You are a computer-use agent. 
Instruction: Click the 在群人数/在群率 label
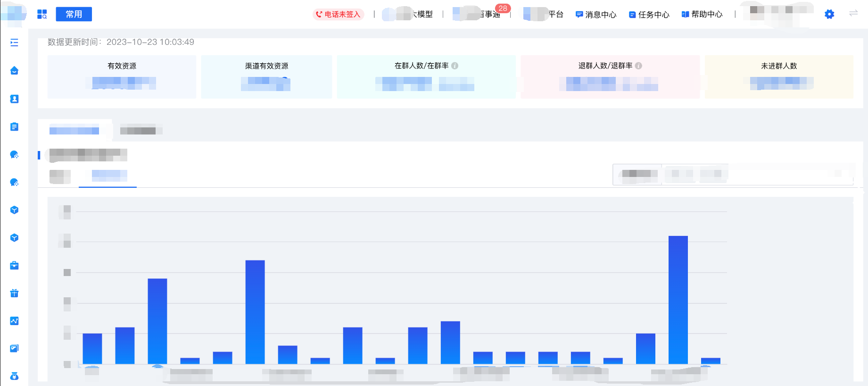tap(422, 66)
